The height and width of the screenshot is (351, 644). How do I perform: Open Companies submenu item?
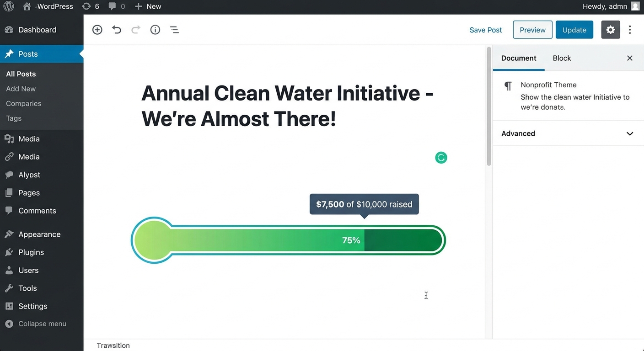coord(23,103)
